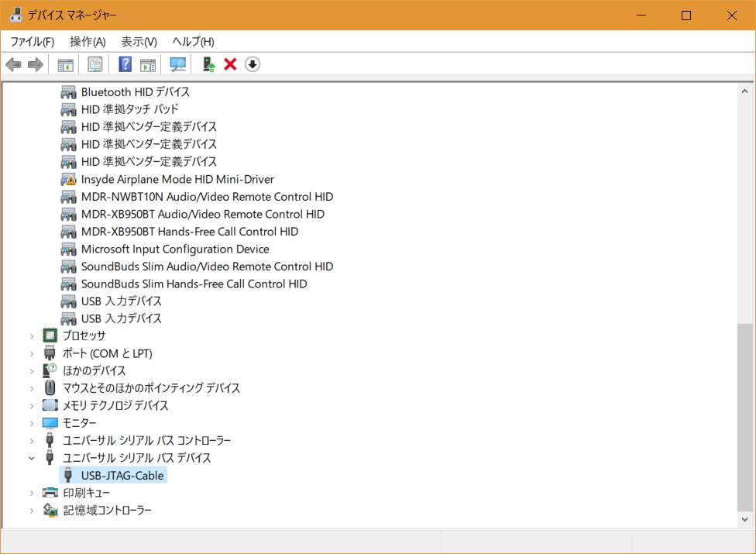The height and width of the screenshot is (554, 756).
Task: Click the red X uninstall device icon
Action: pos(231,64)
